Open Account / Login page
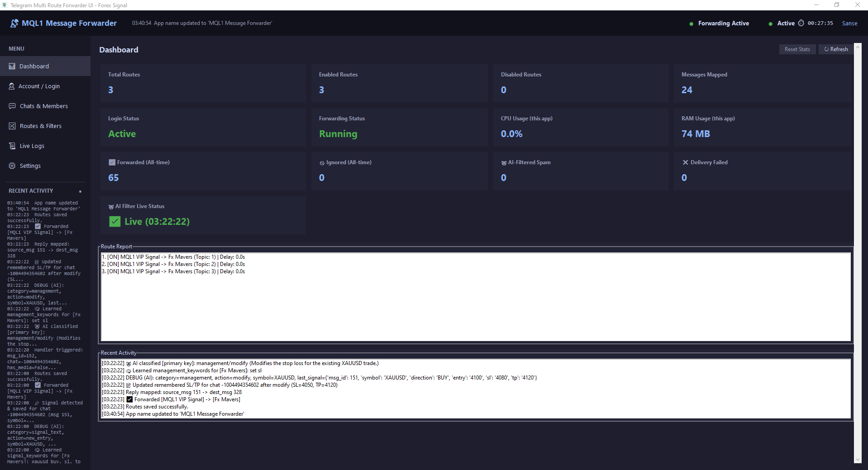The height and width of the screenshot is (470, 868). point(45,86)
